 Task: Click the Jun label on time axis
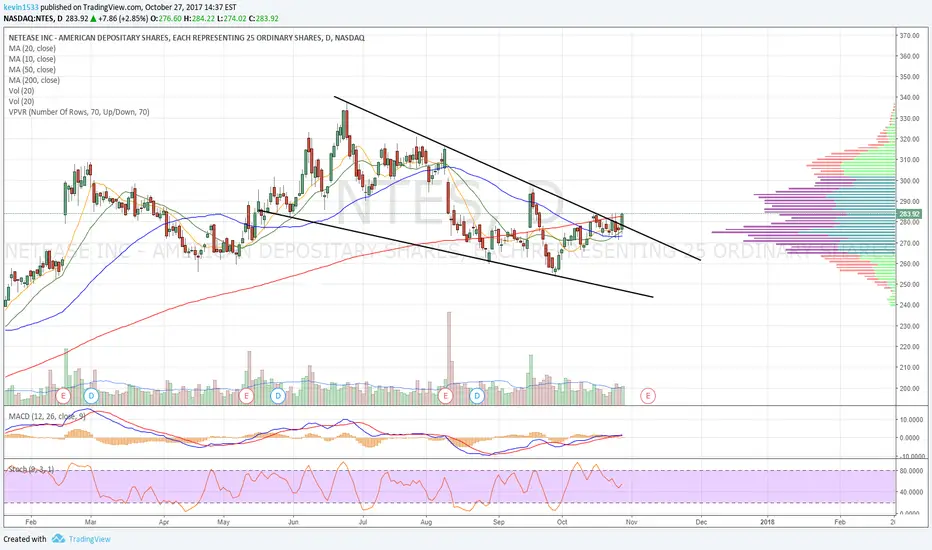click(292, 522)
